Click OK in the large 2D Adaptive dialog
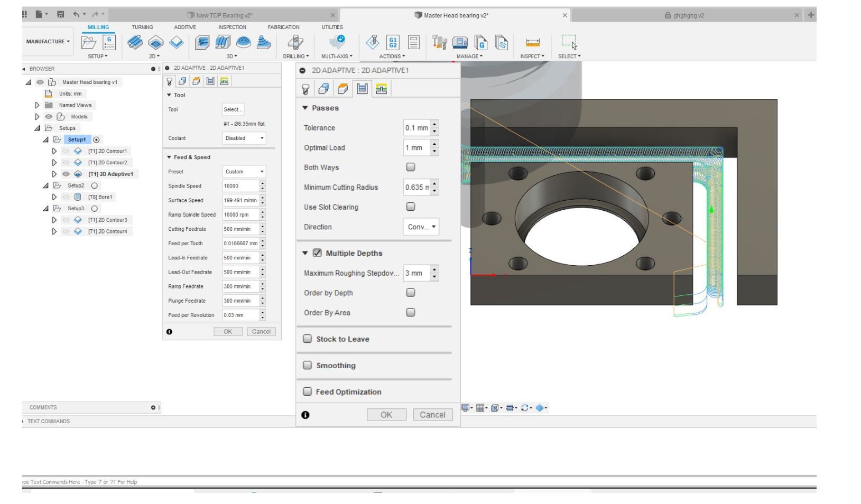The height and width of the screenshot is (504, 861). [x=386, y=415]
